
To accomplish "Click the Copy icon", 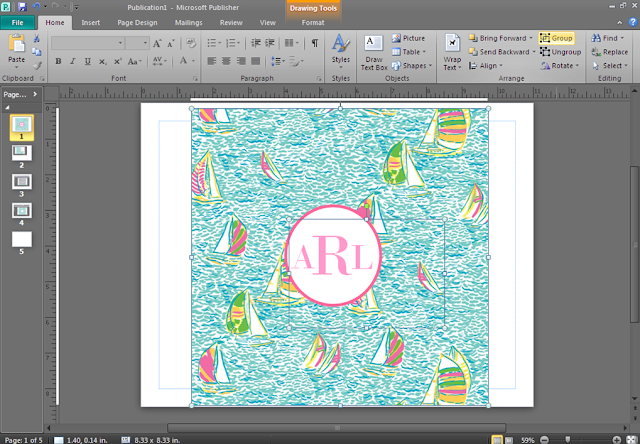I will click(36, 52).
